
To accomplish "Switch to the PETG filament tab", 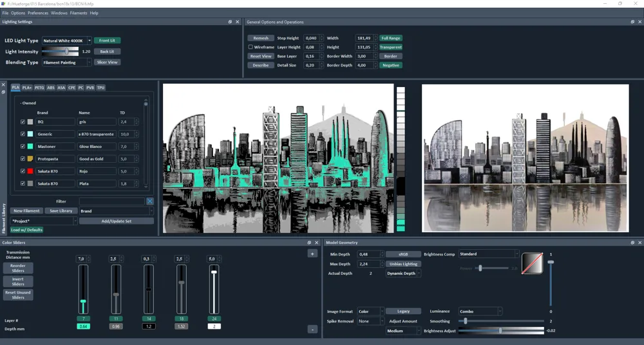I will click(x=39, y=88).
